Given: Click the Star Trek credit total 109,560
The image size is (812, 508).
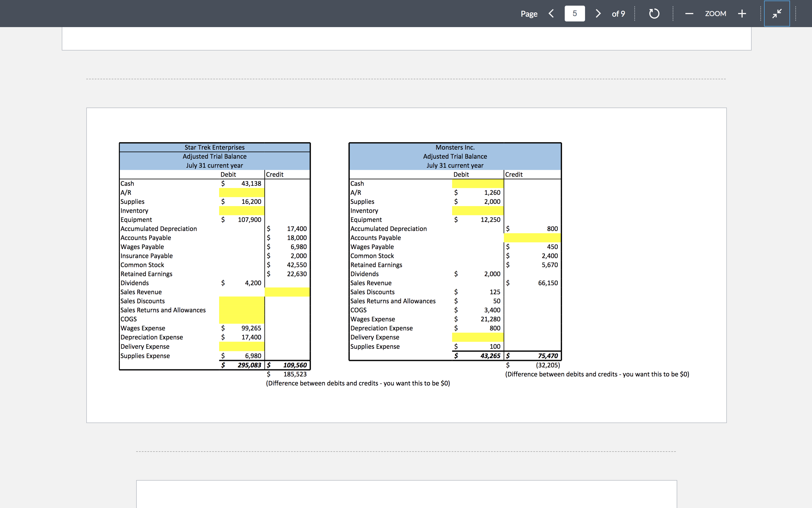Looking at the screenshot, I should 295,365.
